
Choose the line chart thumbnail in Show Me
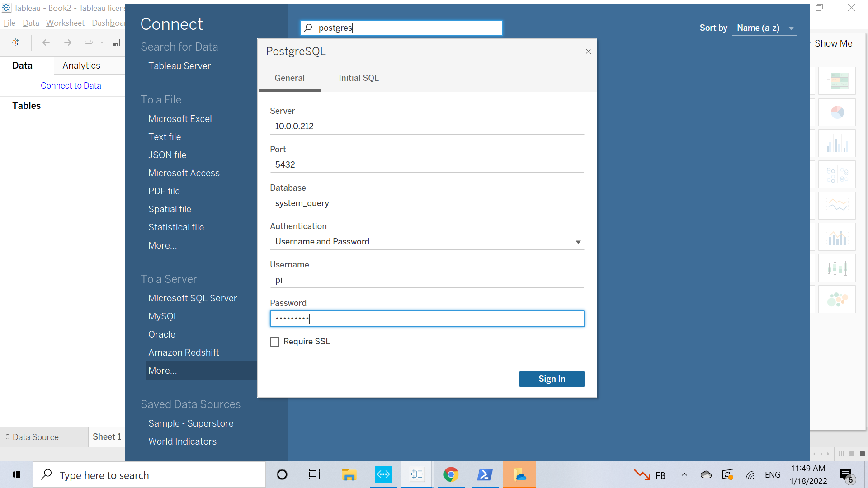tap(837, 206)
